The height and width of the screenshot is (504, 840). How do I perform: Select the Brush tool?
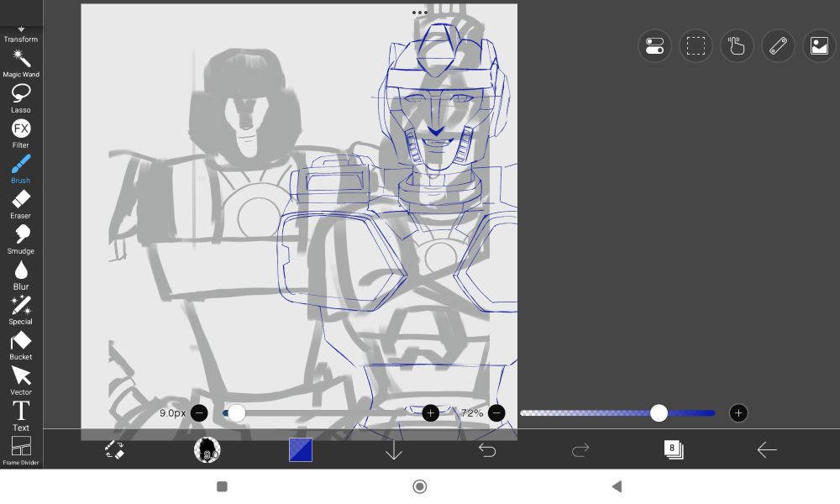21,169
